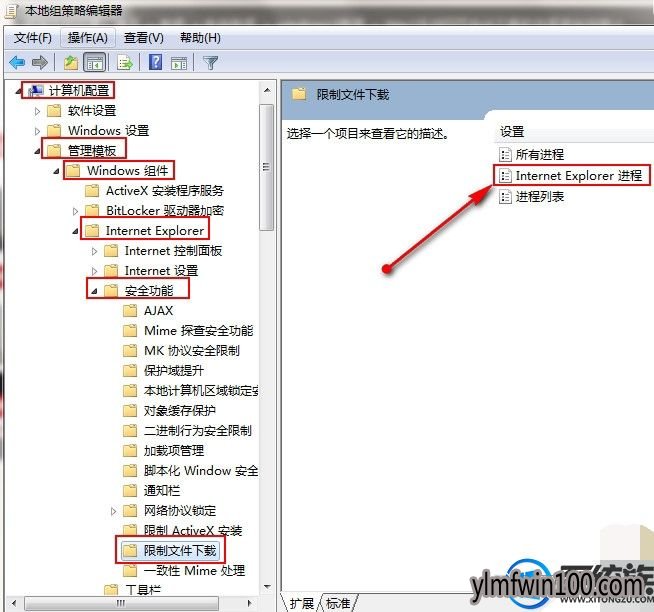Click the tree pane horizontal scrollbar thumb
The height and width of the screenshot is (612, 654).
tap(121, 603)
